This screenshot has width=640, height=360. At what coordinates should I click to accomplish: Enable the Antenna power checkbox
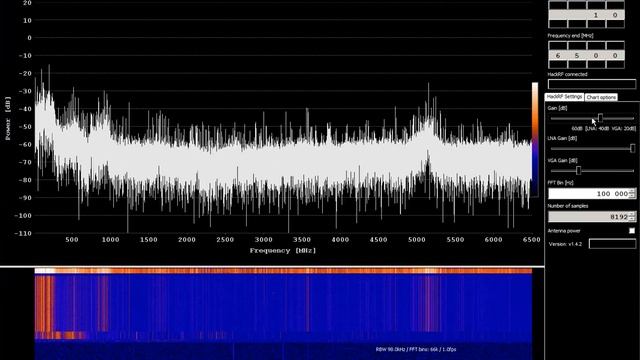click(x=632, y=231)
